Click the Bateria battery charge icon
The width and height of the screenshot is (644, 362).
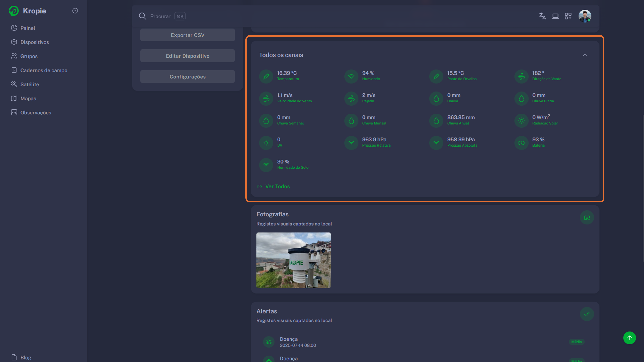coord(521,143)
